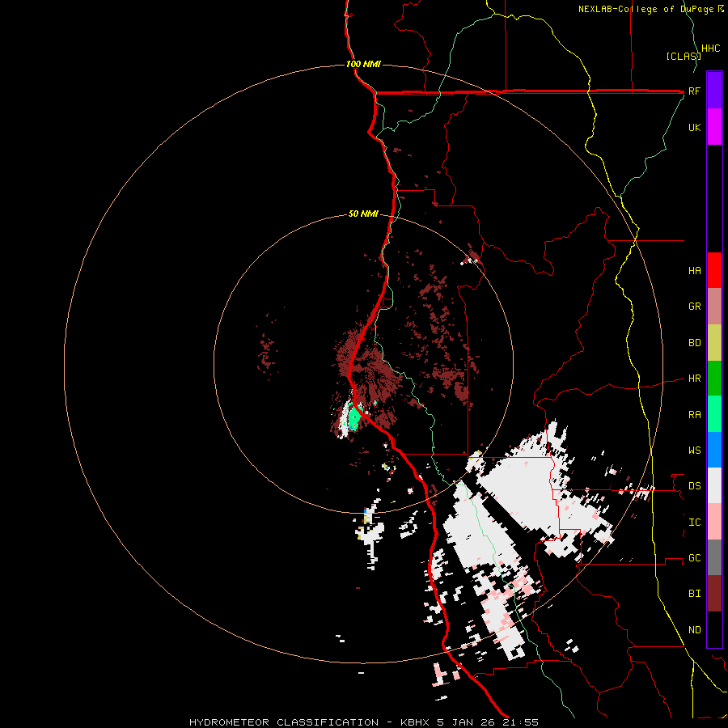728x728 pixels.
Task: Click the 5 JAN 26 date text
Action: tap(467, 722)
